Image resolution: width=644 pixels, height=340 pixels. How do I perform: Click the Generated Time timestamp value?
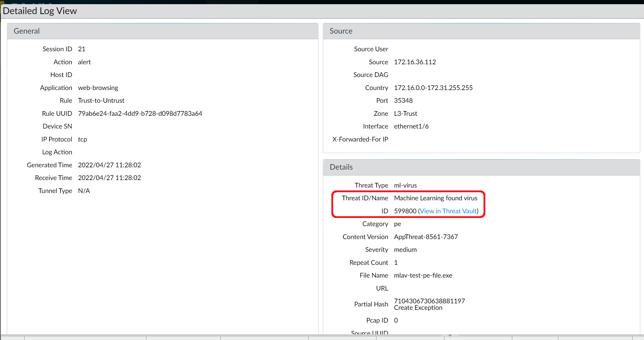point(109,165)
